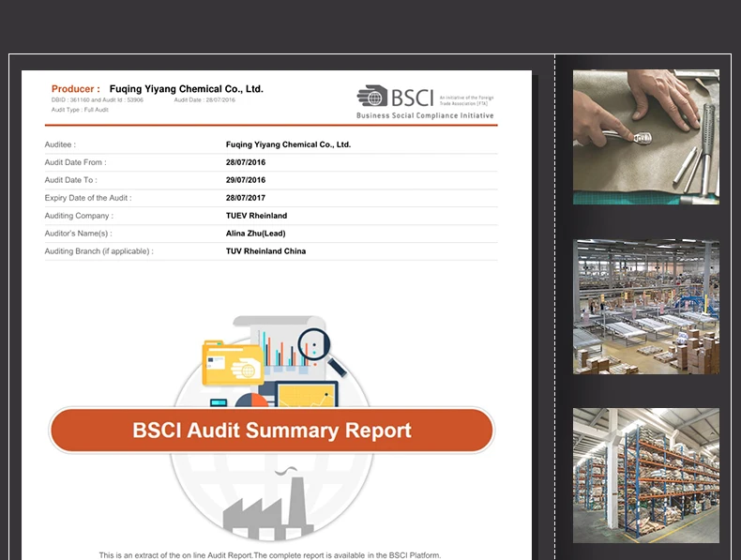Click the yellow line-graph monitor illustration
This screenshot has width=741, height=560.
[307, 396]
